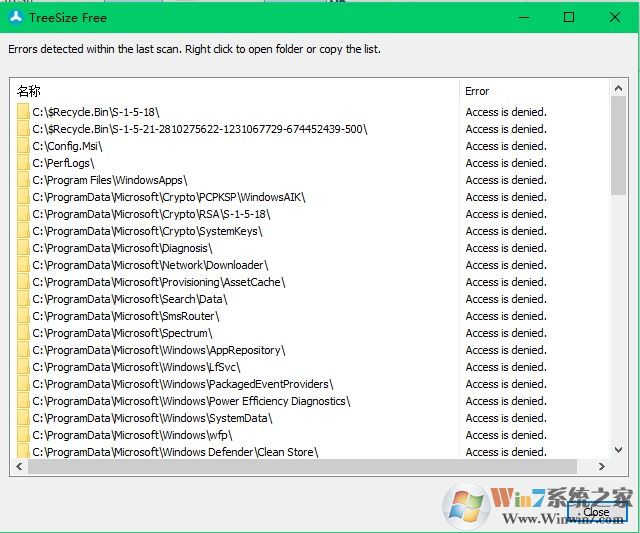The image size is (640, 533).
Task: Click the TreeSize Free app icon in title bar
Action: [x=16, y=17]
